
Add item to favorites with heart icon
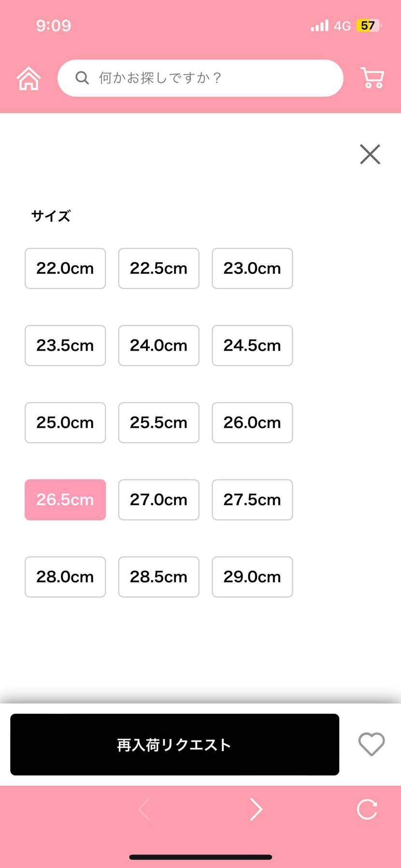coord(371,744)
